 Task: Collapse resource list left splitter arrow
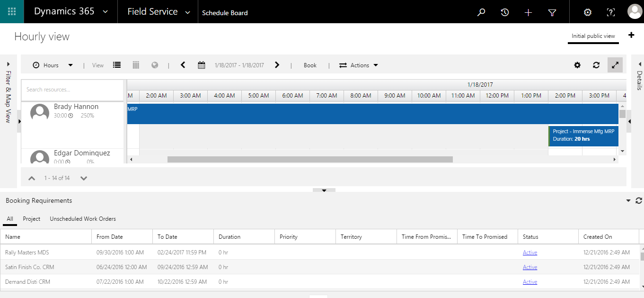(19, 122)
